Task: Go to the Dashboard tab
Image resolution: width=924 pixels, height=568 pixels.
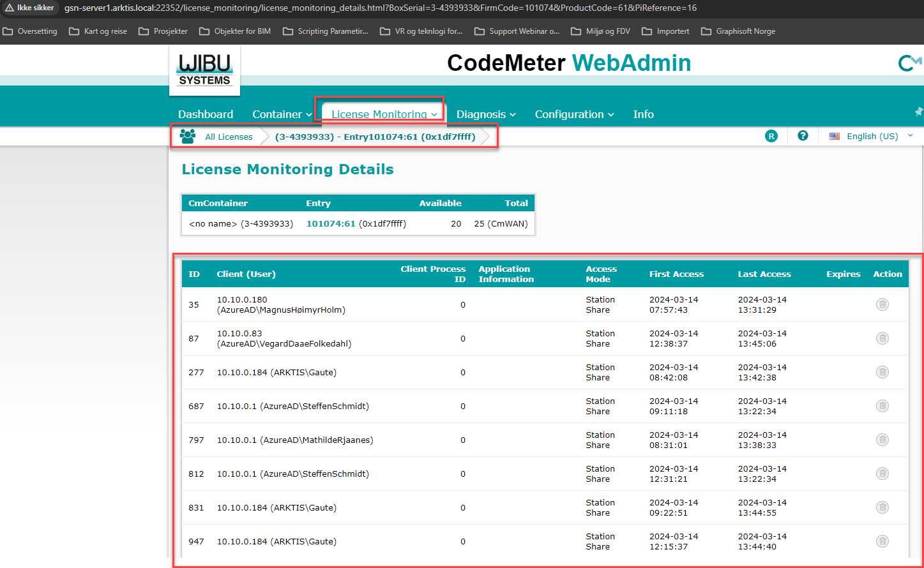Action: [x=206, y=114]
